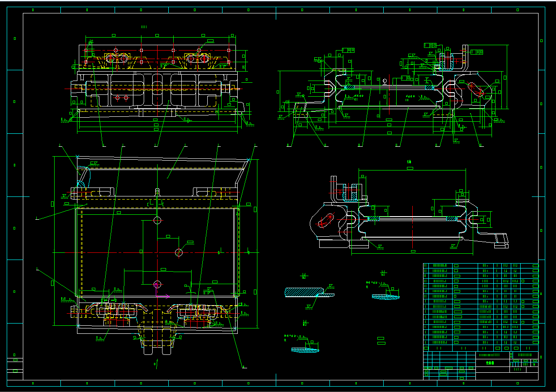Select the topmost circle in the plan view
This screenshot has width=556, height=392.
[157, 220]
